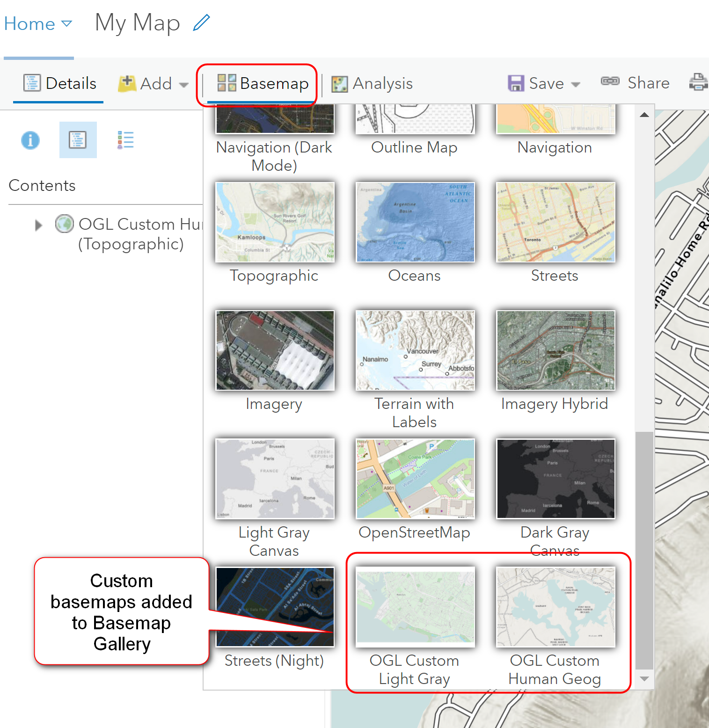709x728 pixels.
Task: Click the globe icon beside OGL Custom layer
Action: (65, 224)
